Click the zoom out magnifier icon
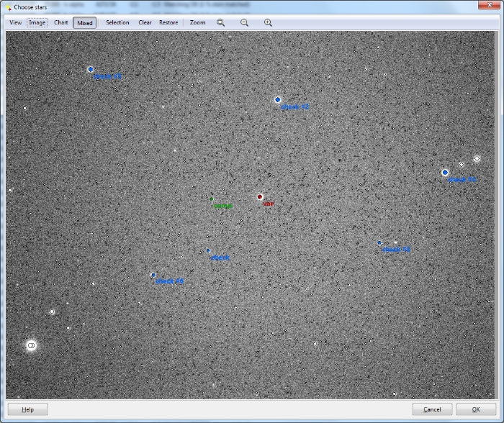The height and width of the screenshot is (423, 504). pos(245,22)
